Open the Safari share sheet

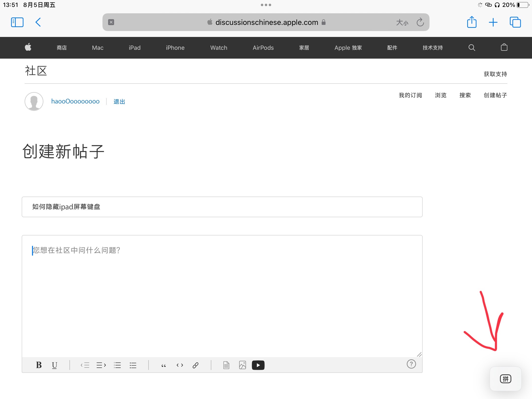[472, 22]
